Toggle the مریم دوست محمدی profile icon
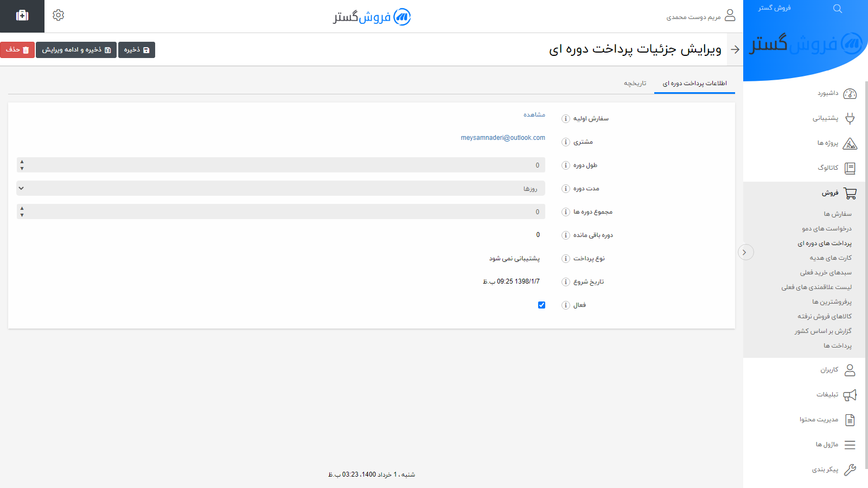Screen dimensions: 868x488 coord(731,16)
